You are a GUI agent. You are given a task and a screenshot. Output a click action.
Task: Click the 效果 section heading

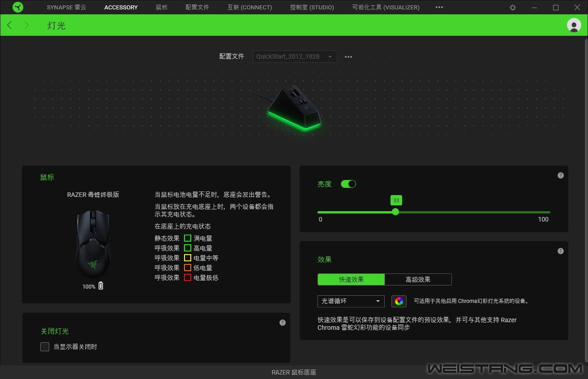coord(325,260)
